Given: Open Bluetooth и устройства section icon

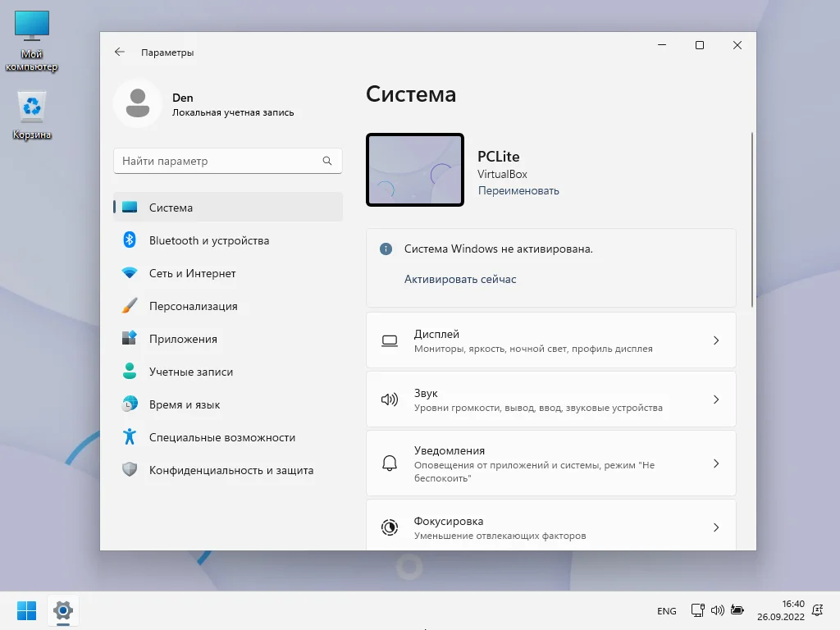Looking at the screenshot, I should point(130,240).
